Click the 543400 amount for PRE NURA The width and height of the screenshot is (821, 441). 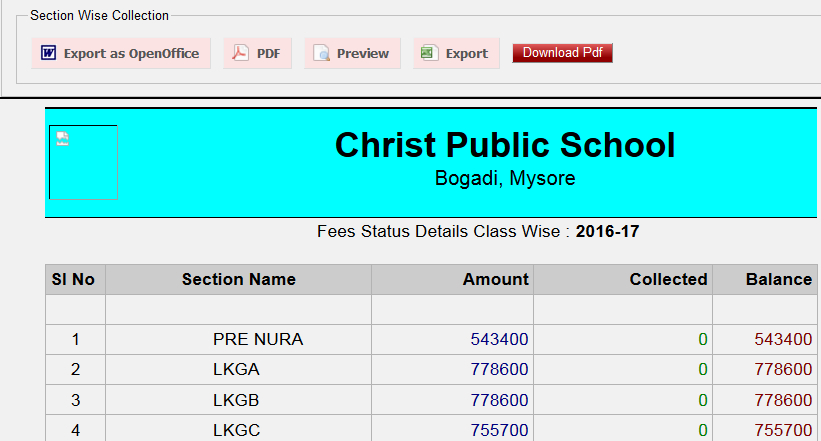click(499, 339)
